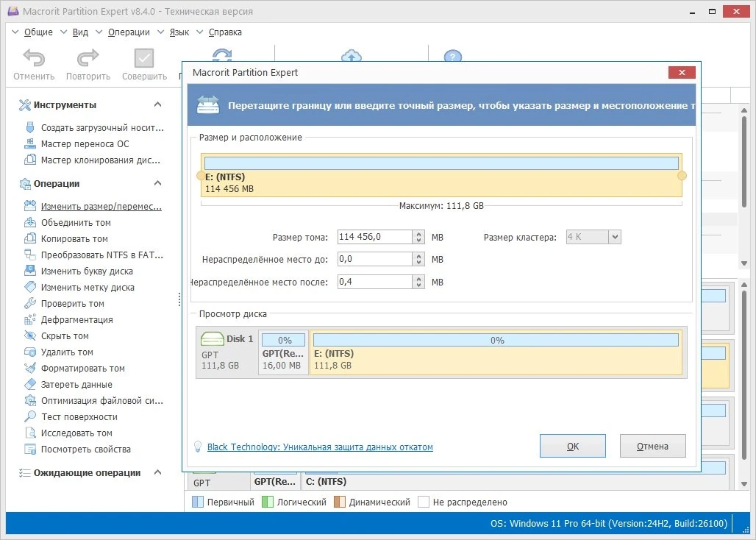Click the E: (NTFS) partition size bar
The width and height of the screenshot is (756, 540).
coord(441,163)
